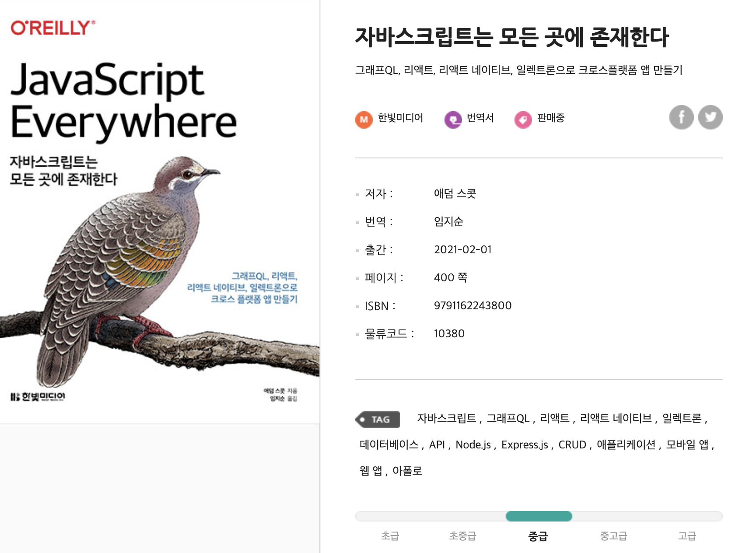756x553 pixels.
Task: Follow the Express.js tag link
Action: tap(524, 445)
